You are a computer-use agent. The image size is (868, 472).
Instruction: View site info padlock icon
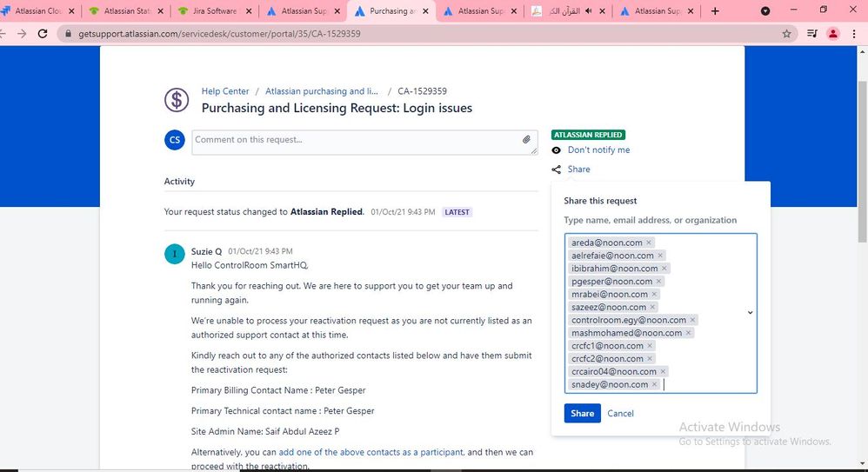68,34
